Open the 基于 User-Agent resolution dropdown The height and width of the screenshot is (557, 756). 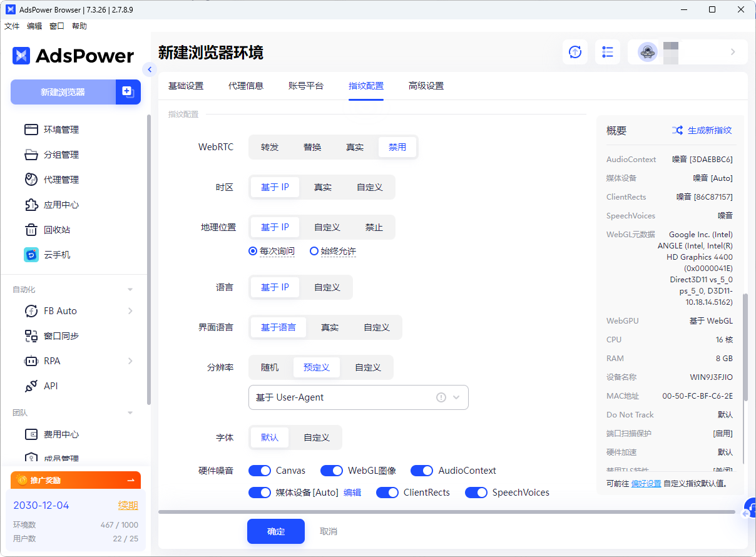pyautogui.click(x=358, y=397)
